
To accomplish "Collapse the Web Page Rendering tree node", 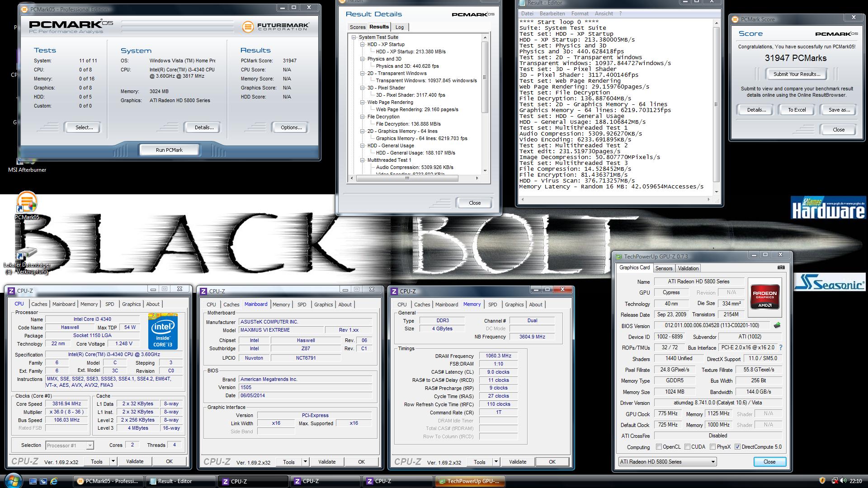I will pos(362,103).
